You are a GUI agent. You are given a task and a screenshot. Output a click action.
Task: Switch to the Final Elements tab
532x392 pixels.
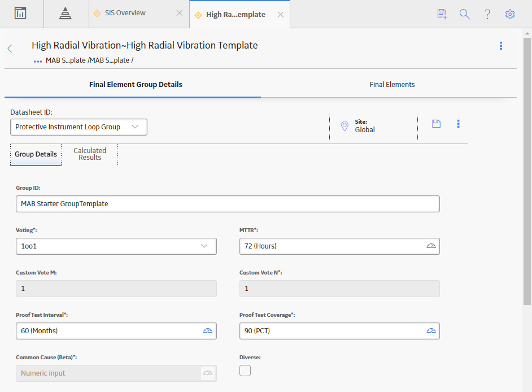(x=392, y=85)
